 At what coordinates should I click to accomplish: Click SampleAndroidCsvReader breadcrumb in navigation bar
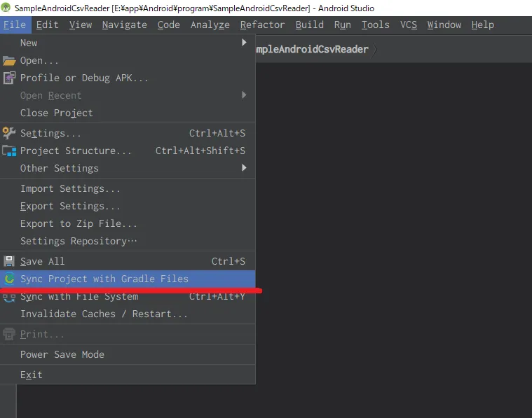pos(312,49)
